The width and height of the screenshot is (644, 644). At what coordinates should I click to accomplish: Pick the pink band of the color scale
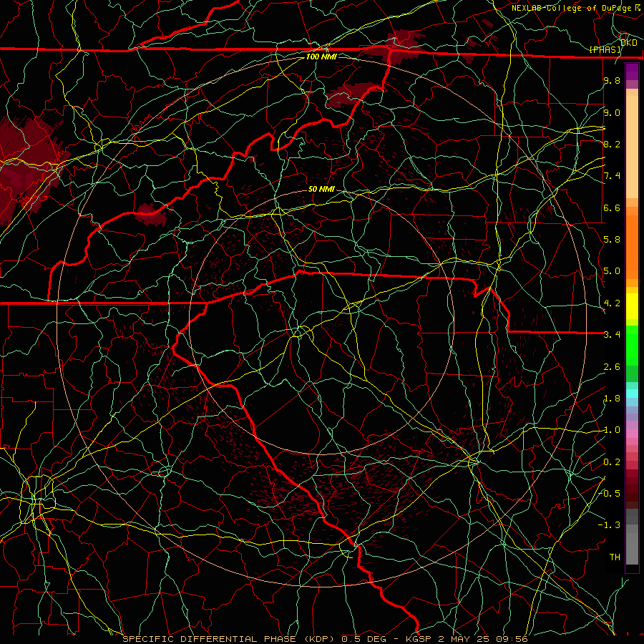632,434
